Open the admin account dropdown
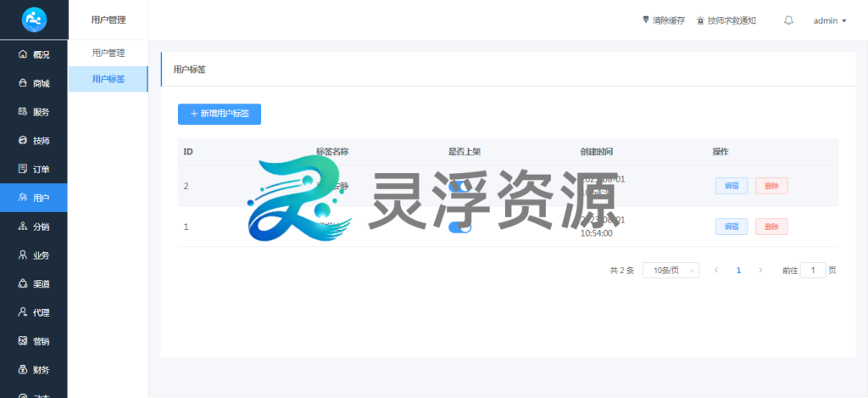This screenshot has height=398, width=868. 830,20
